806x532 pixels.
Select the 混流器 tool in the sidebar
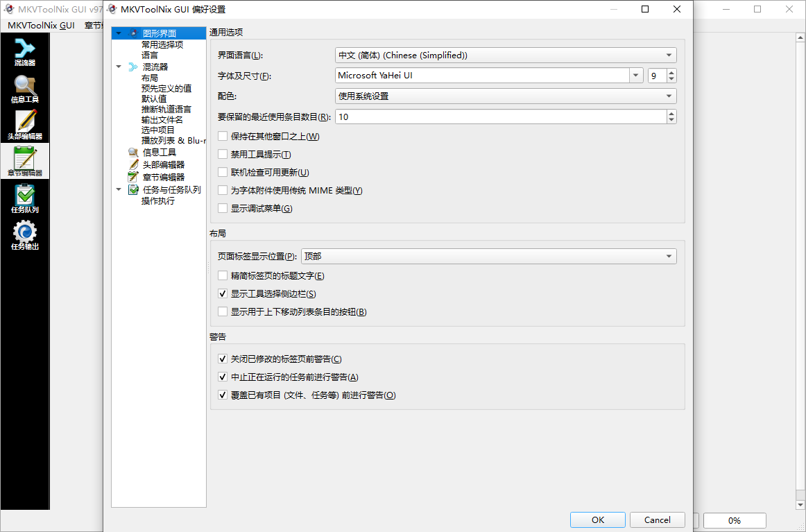pyautogui.click(x=25, y=52)
